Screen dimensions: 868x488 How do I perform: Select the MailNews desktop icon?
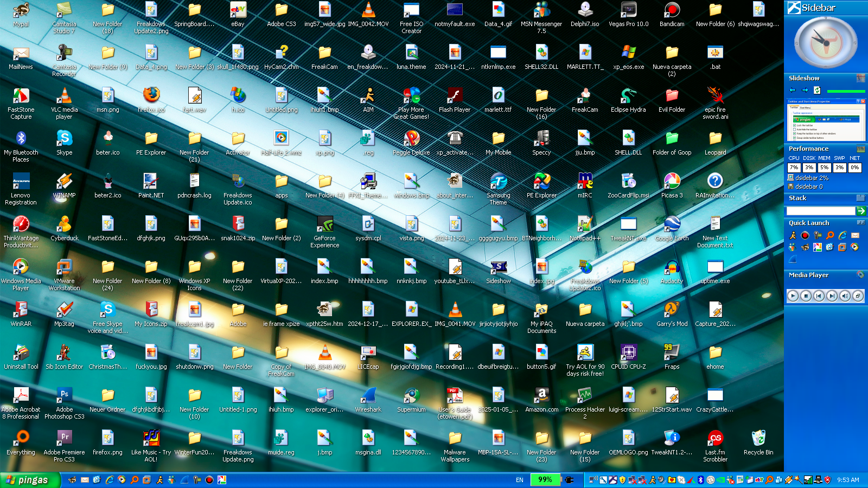click(x=21, y=57)
